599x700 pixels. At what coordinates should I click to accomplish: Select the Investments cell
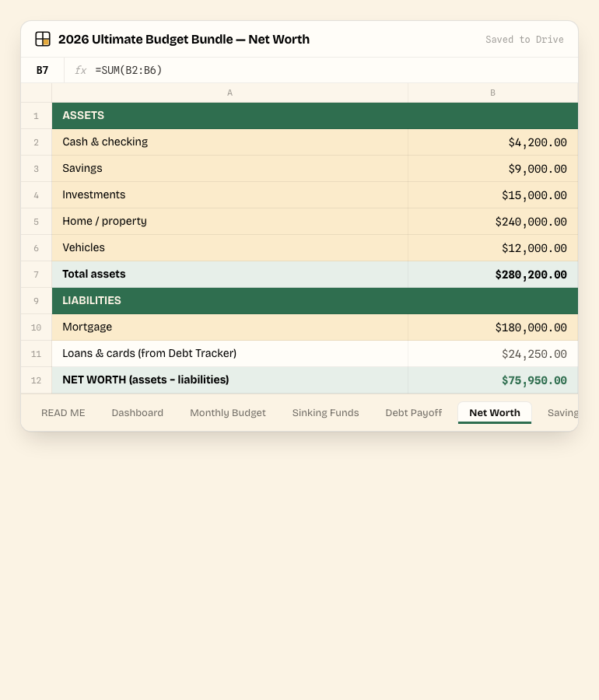tap(229, 194)
